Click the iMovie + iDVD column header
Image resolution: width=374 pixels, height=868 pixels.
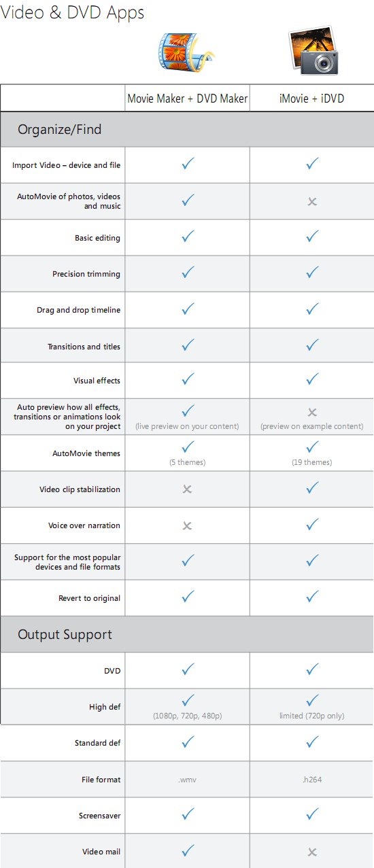312,99
